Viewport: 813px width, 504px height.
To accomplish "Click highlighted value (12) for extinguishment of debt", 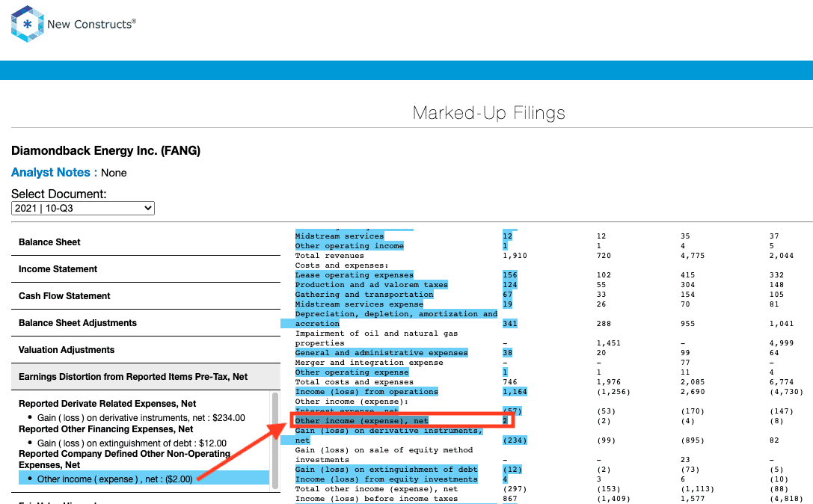I will [513, 470].
